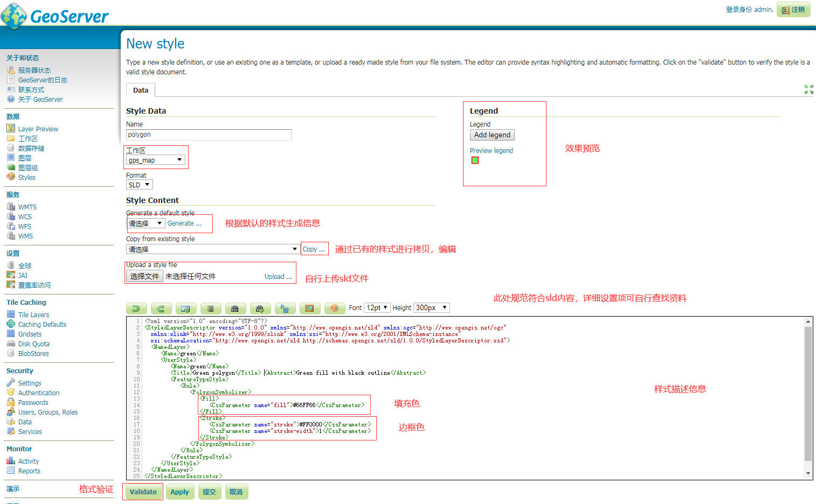Open the 覆盖率访问 coverage access link
816x504 pixels.
pos(34,285)
